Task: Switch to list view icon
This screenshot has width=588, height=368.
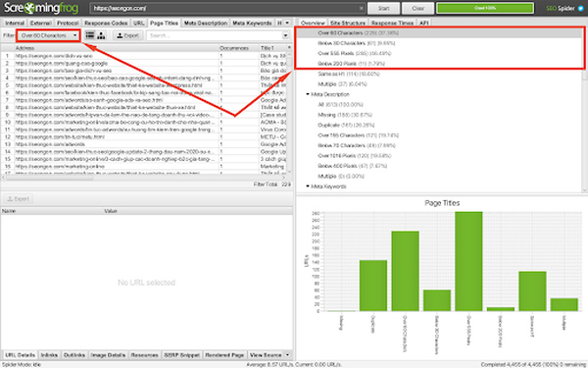Action: pyautogui.click(x=90, y=35)
